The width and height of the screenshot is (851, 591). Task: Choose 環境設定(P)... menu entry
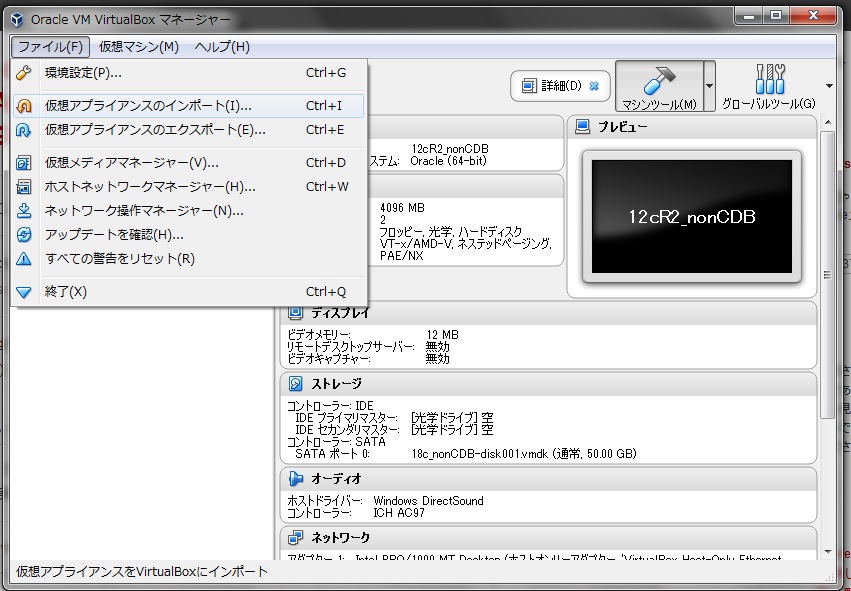188,73
